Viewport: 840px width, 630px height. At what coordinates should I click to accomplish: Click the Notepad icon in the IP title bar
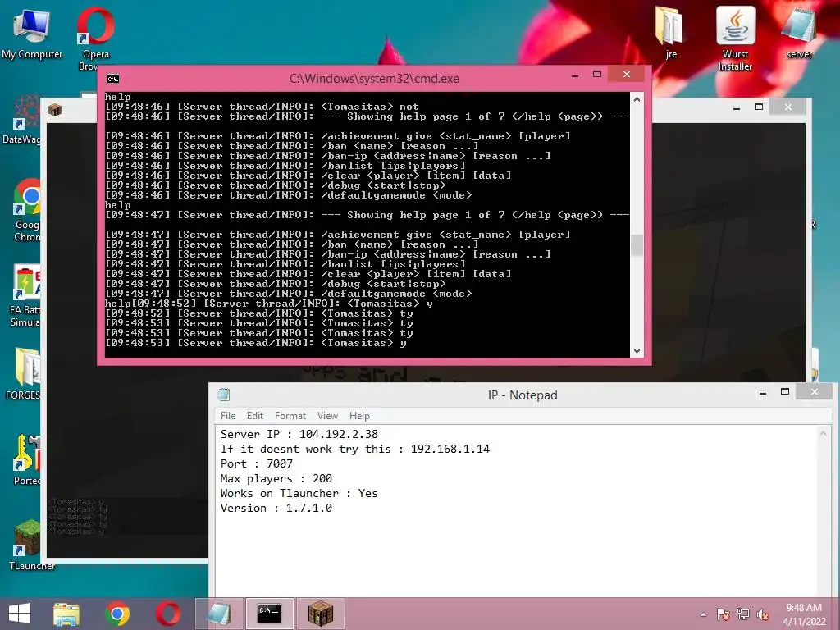coord(223,395)
